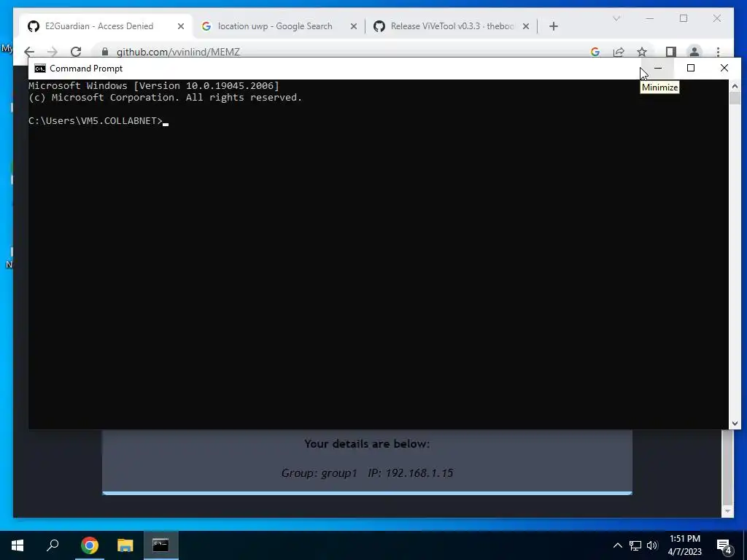Maximize the Command Prompt window
The width and height of the screenshot is (747, 560).
coord(691,68)
